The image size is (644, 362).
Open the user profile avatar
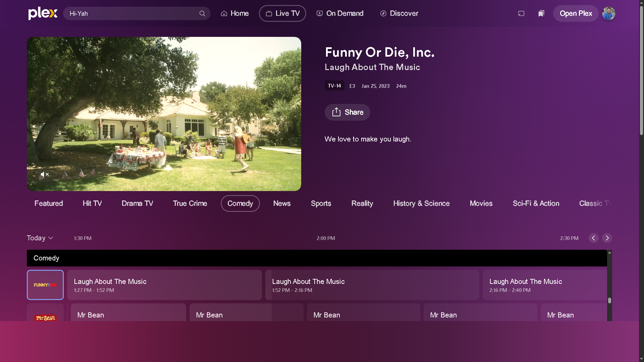point(608,13)
